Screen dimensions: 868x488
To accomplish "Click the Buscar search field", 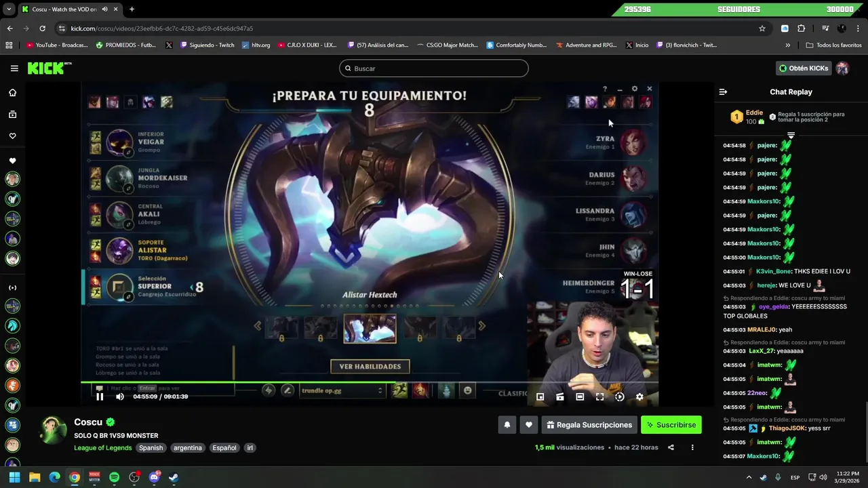I will point(434,68).
